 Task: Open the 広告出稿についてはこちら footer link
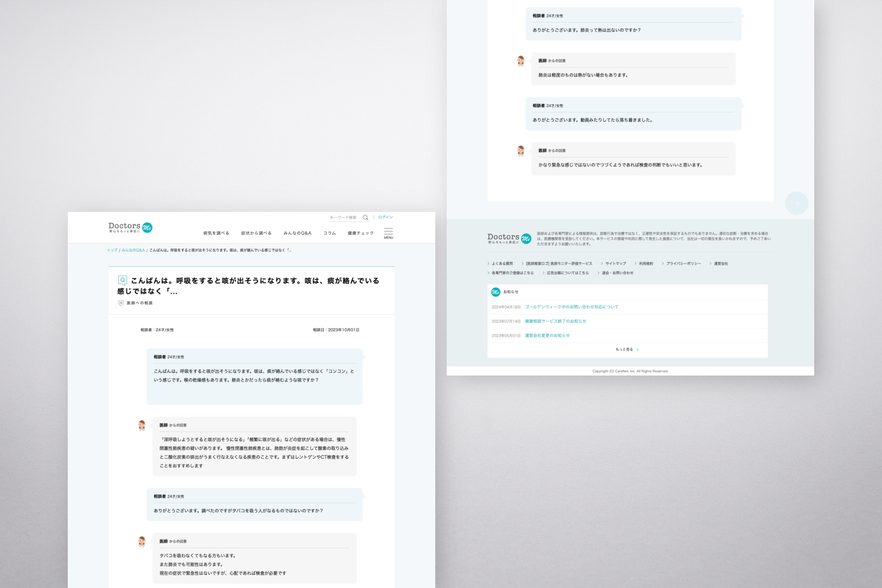tap(567, 273)
